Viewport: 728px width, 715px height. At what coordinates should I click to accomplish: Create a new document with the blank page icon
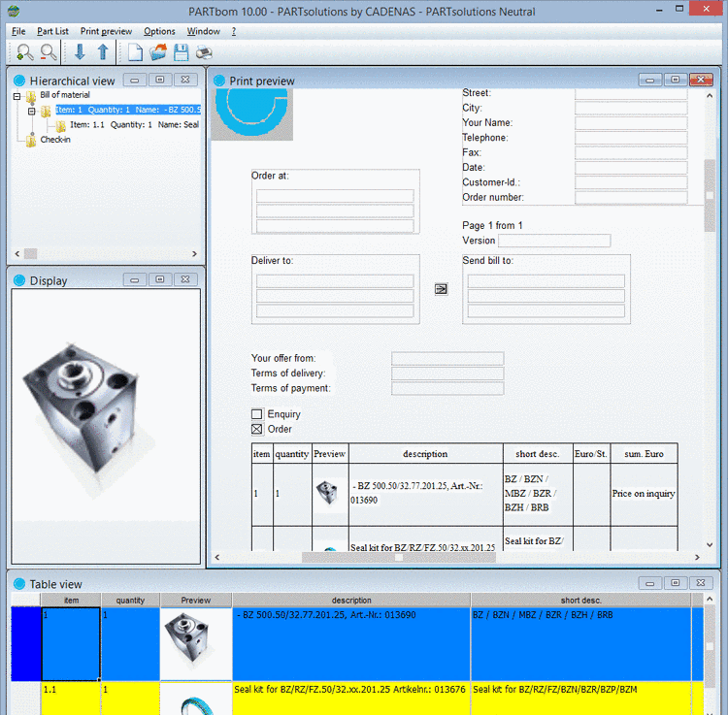tap(135, 52)
